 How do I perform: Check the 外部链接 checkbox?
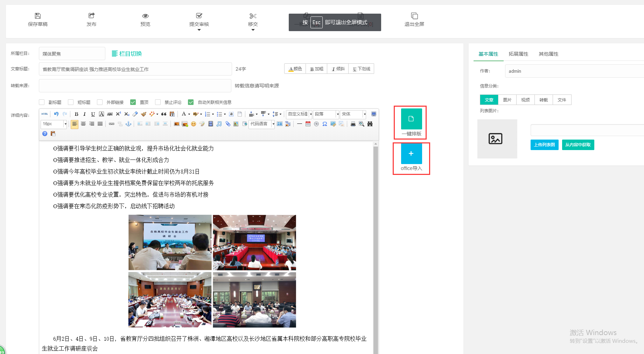[100, 102]
